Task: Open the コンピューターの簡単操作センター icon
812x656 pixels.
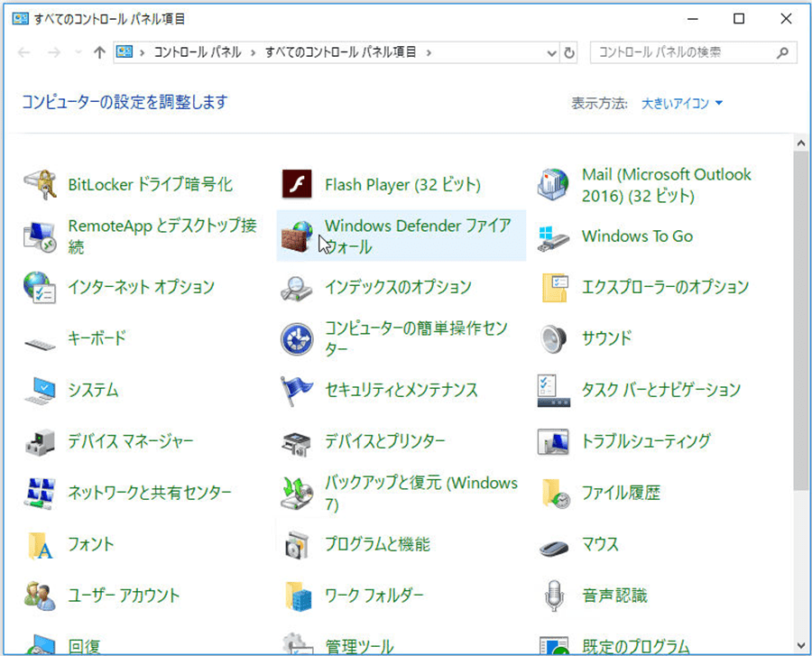Action: (x=297, y=339)
